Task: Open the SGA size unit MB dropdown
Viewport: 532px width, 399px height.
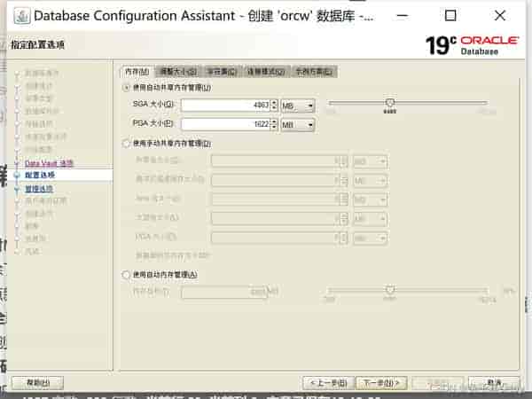Action: (298, 106)
